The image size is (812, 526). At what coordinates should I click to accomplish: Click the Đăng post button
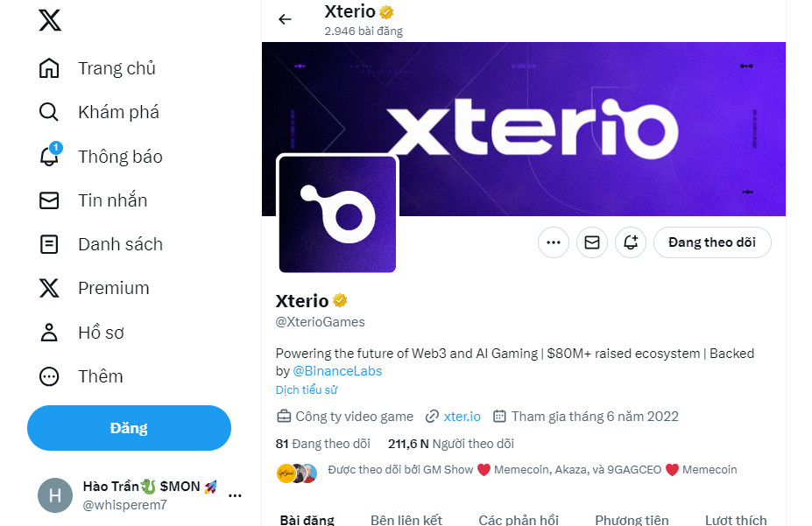click(129, 428)
